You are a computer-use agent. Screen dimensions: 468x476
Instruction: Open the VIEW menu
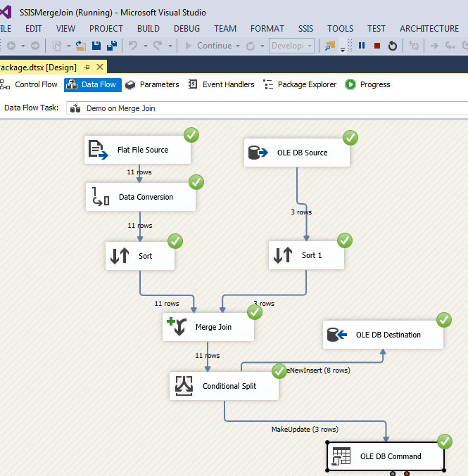pyautogui.click(x=65, y=29)
